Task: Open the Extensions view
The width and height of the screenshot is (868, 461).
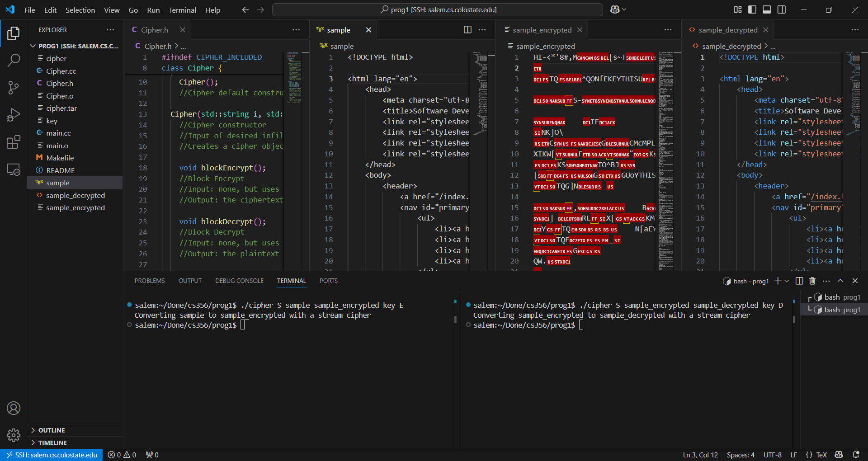Action: coord(14,142)
